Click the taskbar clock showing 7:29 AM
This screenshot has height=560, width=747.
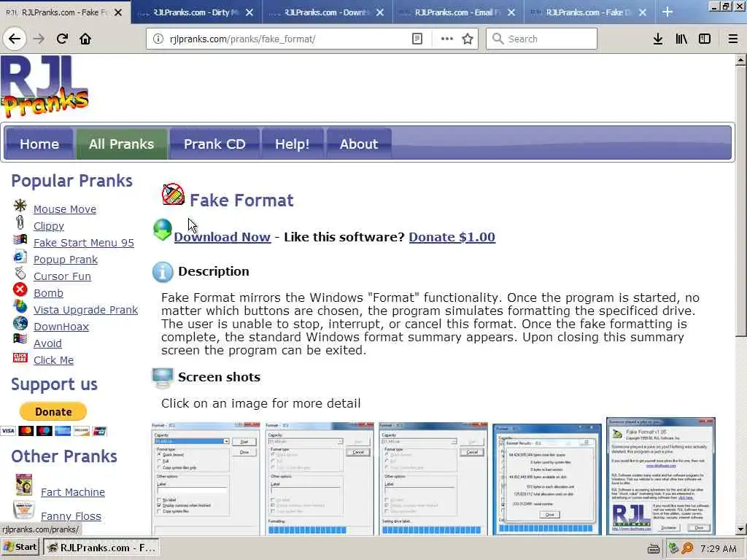pos(719,548)
